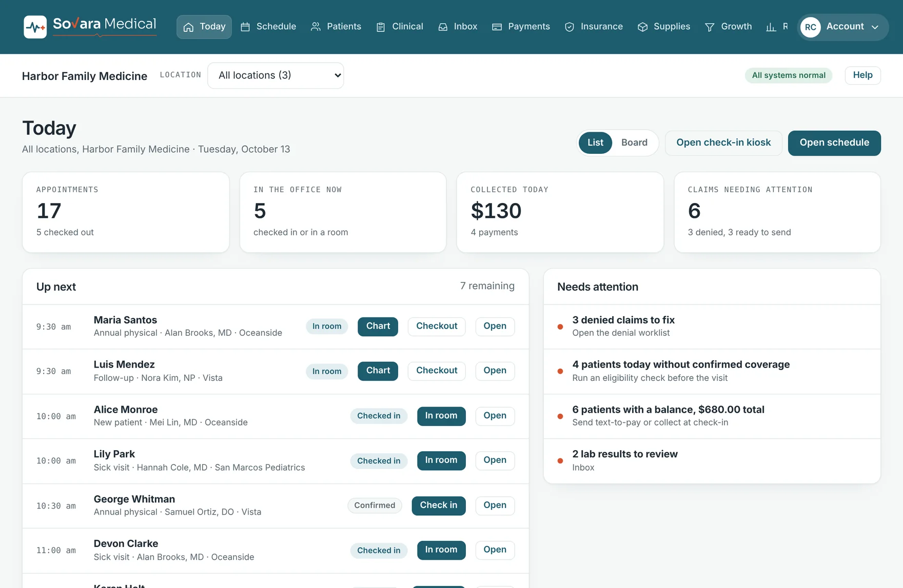Click the Open check-in kiosk button
This screenshot has height=588, width=903.
pyautogui.click(x=723, y=143)
